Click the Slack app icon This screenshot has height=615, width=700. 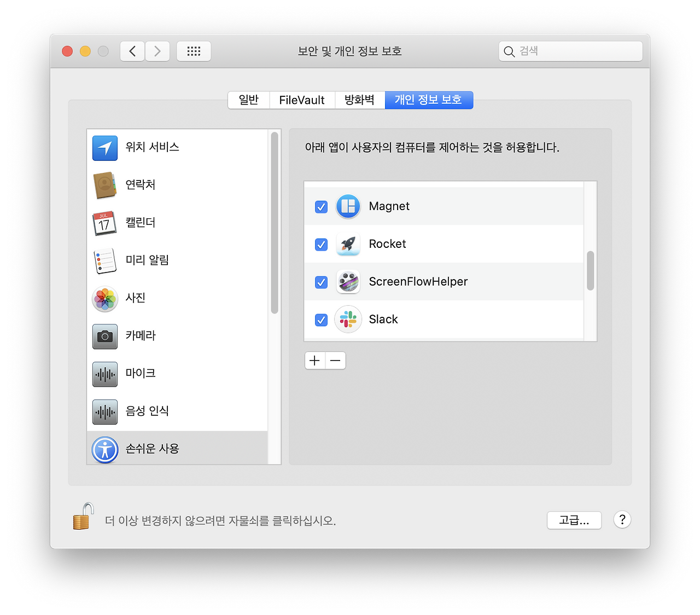coord(348,320)
